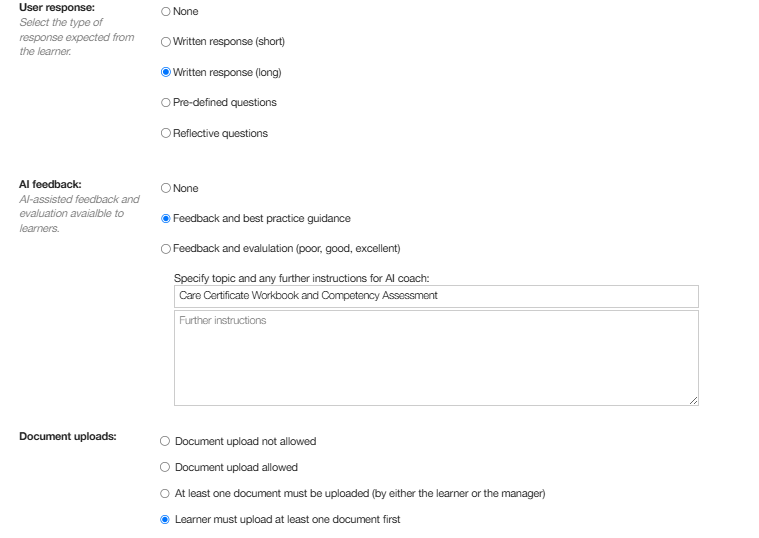
Task: Select None under User response
Action: pos(166,11)
